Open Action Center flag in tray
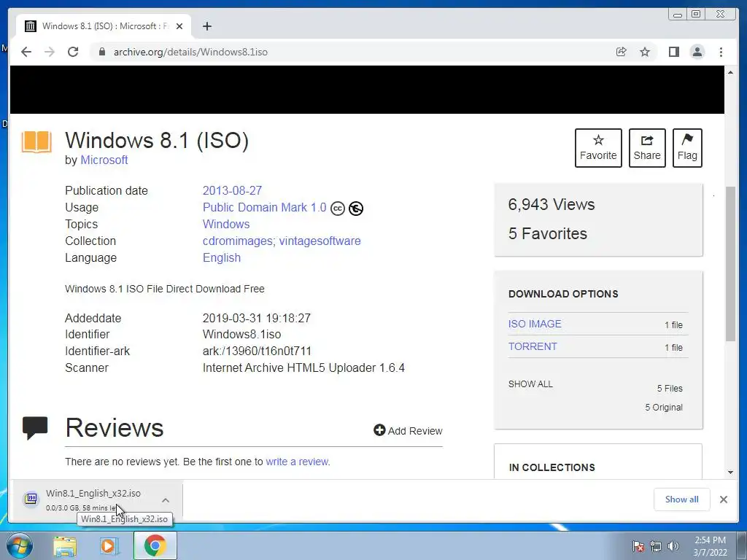 pyautogui.click(x=638, y=546)
